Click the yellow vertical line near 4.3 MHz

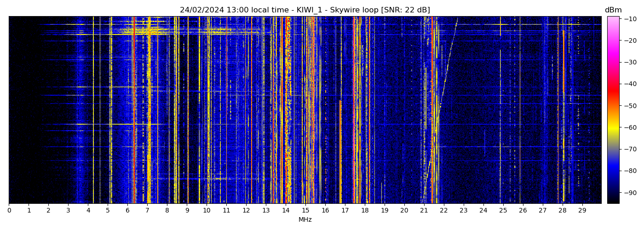click(x=93, y=110)
